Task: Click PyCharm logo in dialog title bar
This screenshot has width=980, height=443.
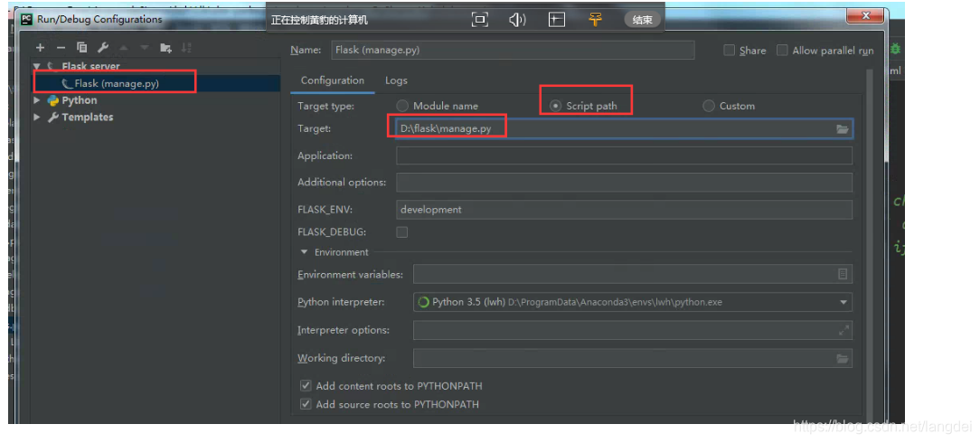Action: pos(26,19)
